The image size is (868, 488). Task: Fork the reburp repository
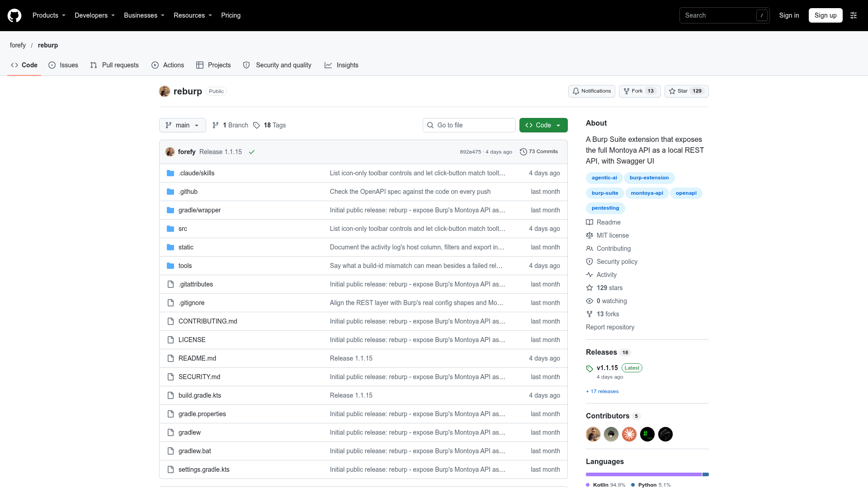pyautogui.click(x=640, y=91)
